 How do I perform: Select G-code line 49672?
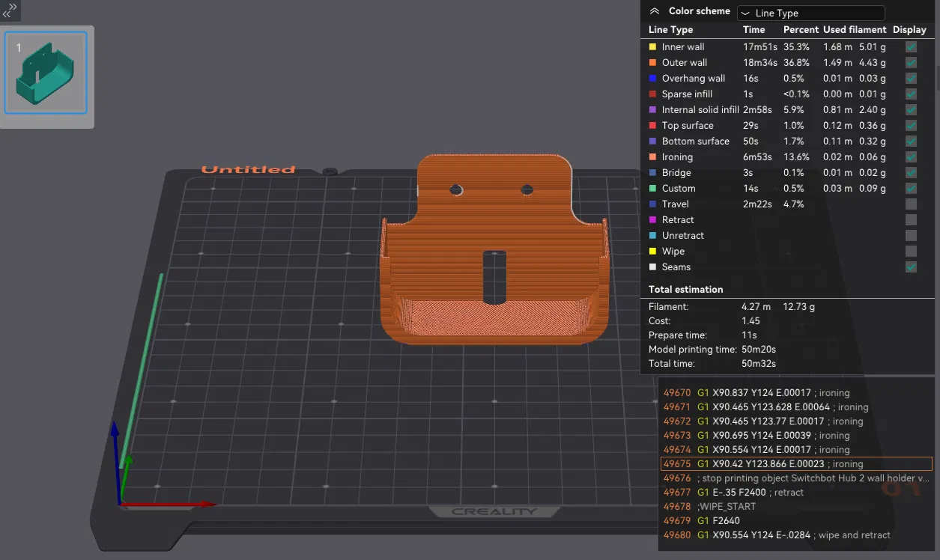point(797,421)
